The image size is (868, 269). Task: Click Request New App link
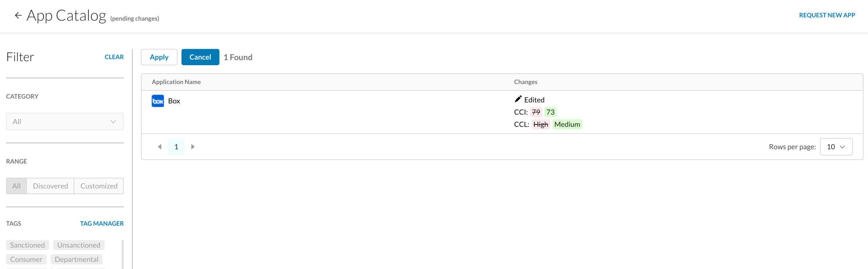[827, 15]
